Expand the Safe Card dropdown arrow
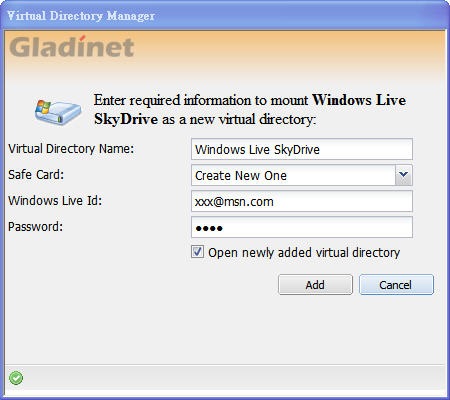 (x=403, y=175)
